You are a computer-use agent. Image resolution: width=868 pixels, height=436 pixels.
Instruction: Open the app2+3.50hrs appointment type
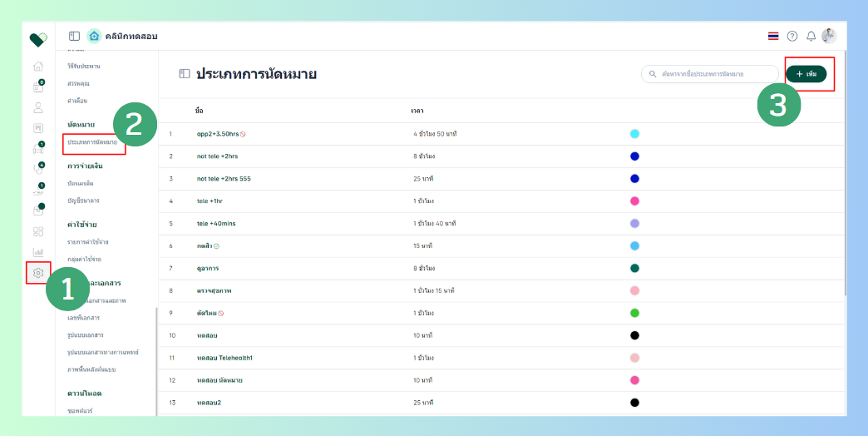coord(218,134)
